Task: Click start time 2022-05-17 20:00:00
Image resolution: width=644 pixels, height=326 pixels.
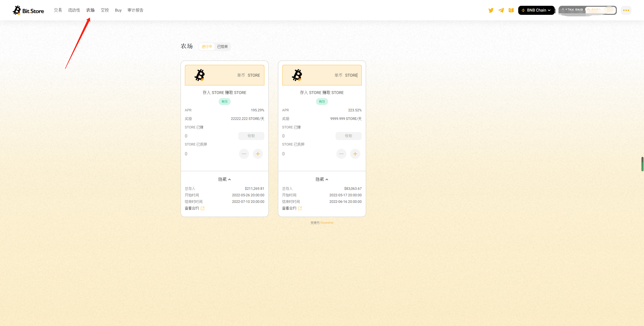Action: coord(345,195)
